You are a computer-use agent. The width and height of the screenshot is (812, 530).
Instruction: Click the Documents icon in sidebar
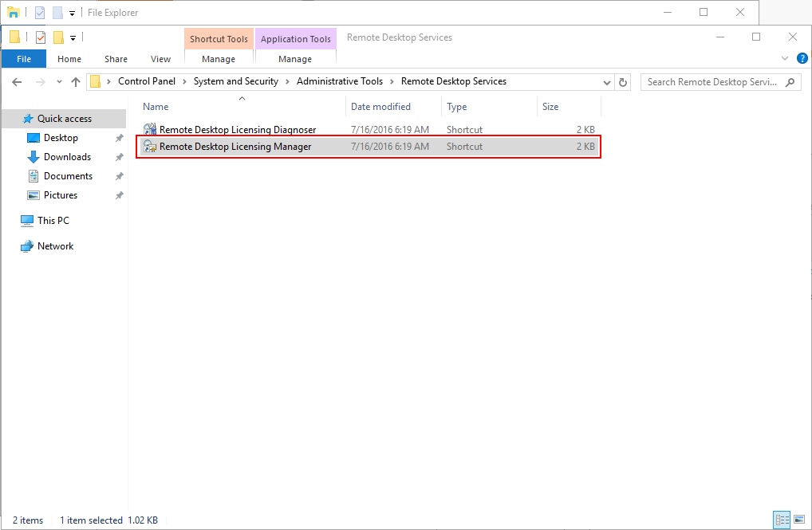[34, 176]
